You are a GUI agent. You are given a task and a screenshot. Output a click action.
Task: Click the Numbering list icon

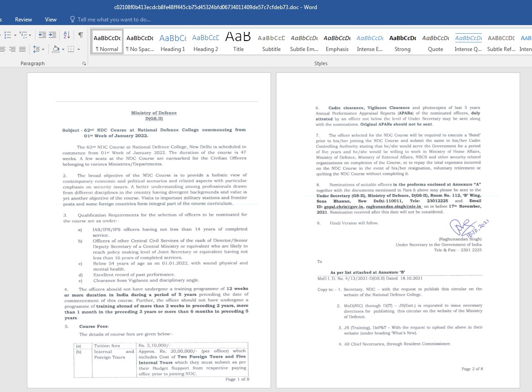coord(7,35)
